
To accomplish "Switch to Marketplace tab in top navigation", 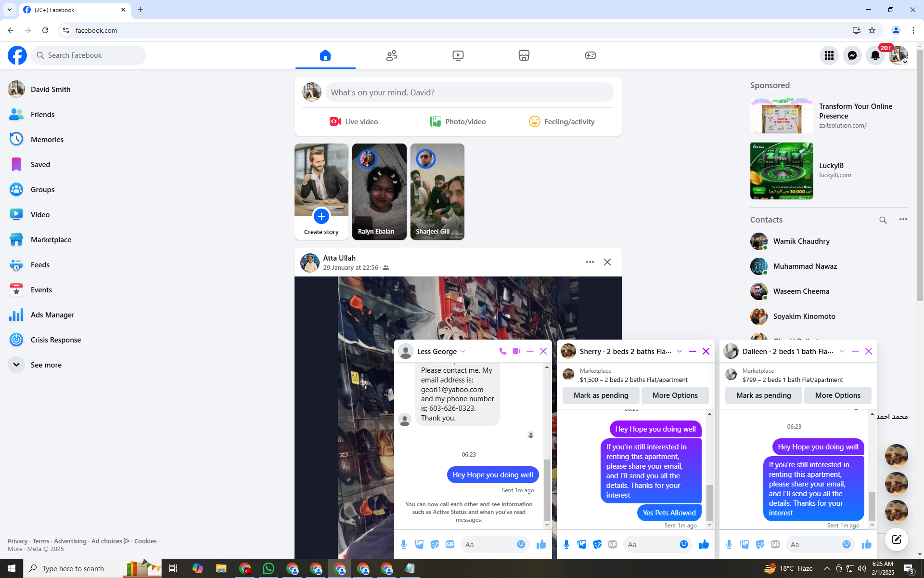I will pos(524,55).
